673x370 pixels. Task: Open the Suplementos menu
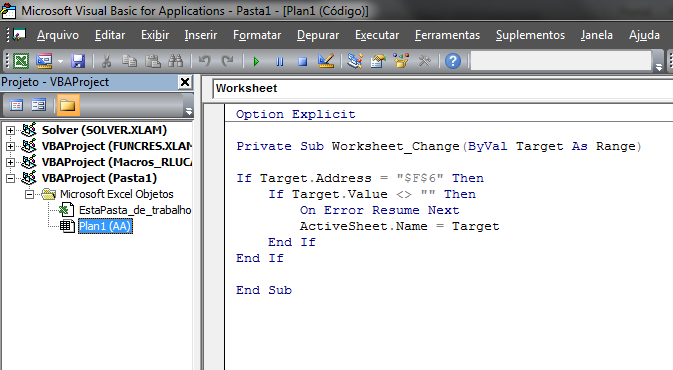(530, 35)
